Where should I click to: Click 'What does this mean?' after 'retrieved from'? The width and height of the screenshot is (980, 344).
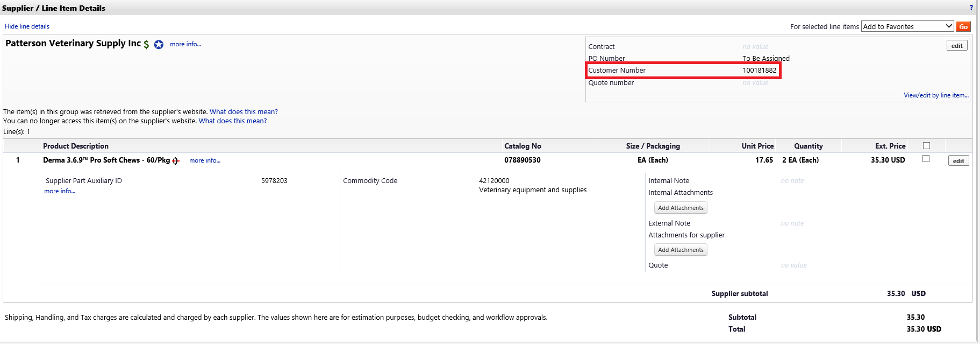[x=244, y=112]
